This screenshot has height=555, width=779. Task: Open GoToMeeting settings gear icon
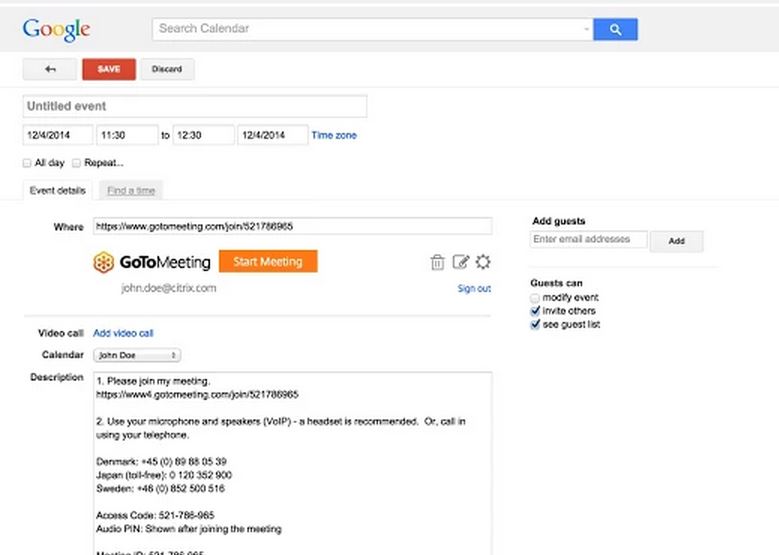point(483,261)
